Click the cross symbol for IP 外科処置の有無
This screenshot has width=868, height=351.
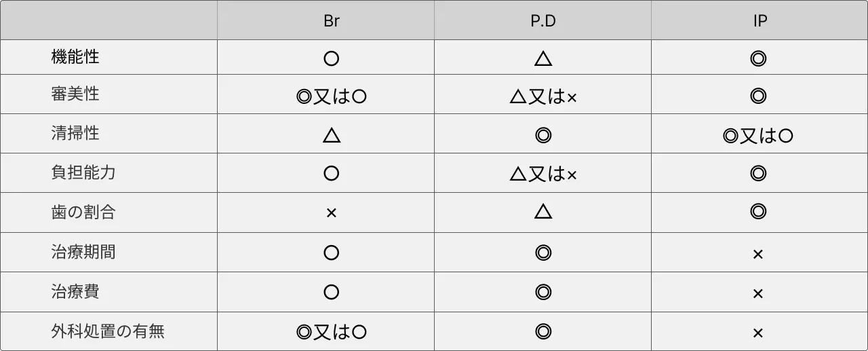758,333
